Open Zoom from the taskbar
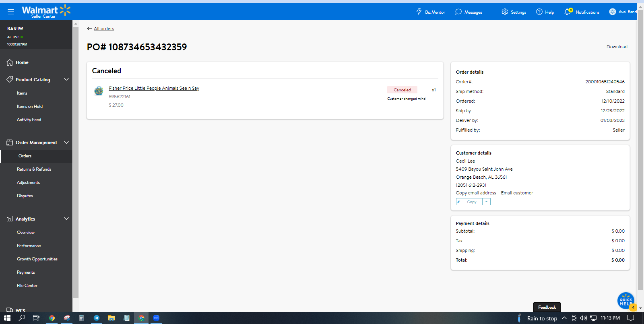Viewport: 644px width, 324px height. 156,318
